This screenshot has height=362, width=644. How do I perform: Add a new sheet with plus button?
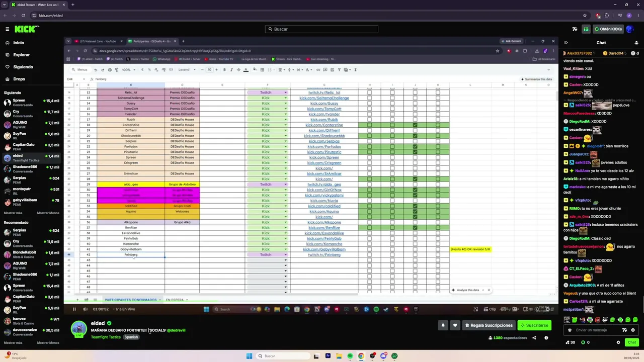point(77,300)
